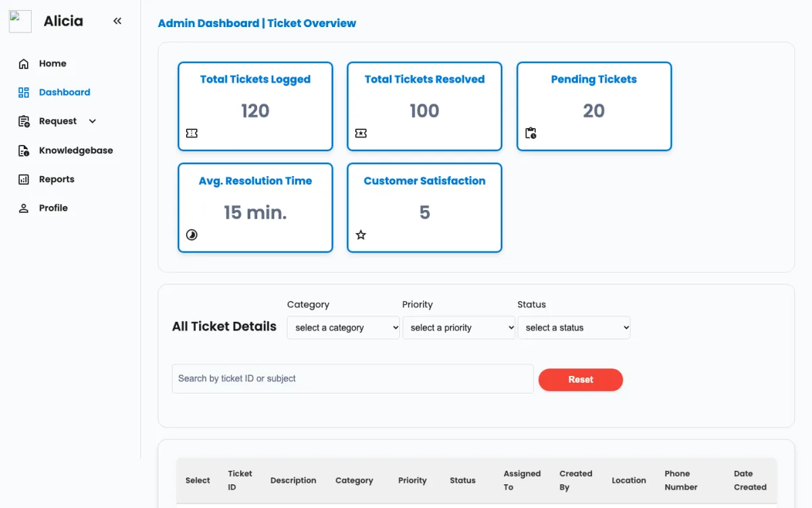Click the Customer Satisfaction title
812x508 pixels.
click(x=424, y=181)
